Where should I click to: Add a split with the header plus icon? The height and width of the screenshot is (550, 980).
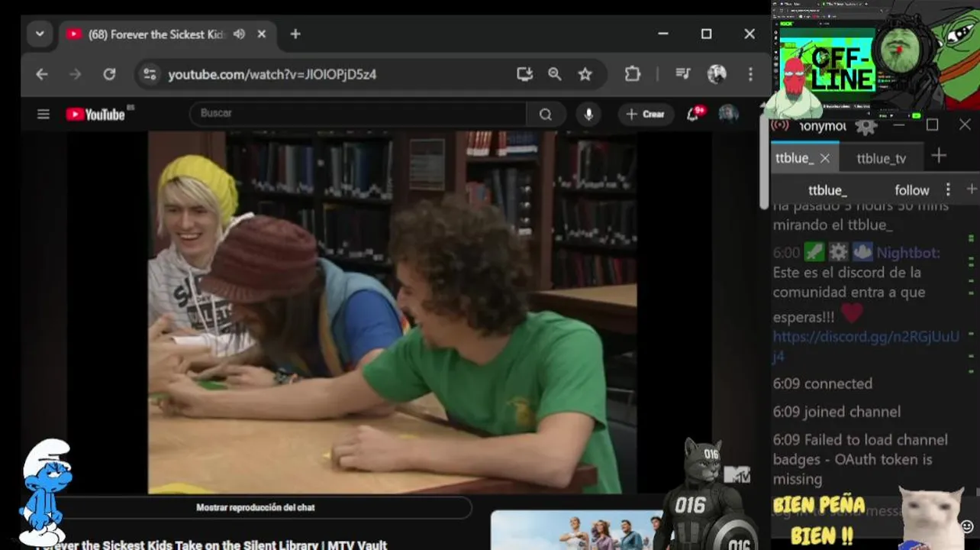click(x=972, y=189)
